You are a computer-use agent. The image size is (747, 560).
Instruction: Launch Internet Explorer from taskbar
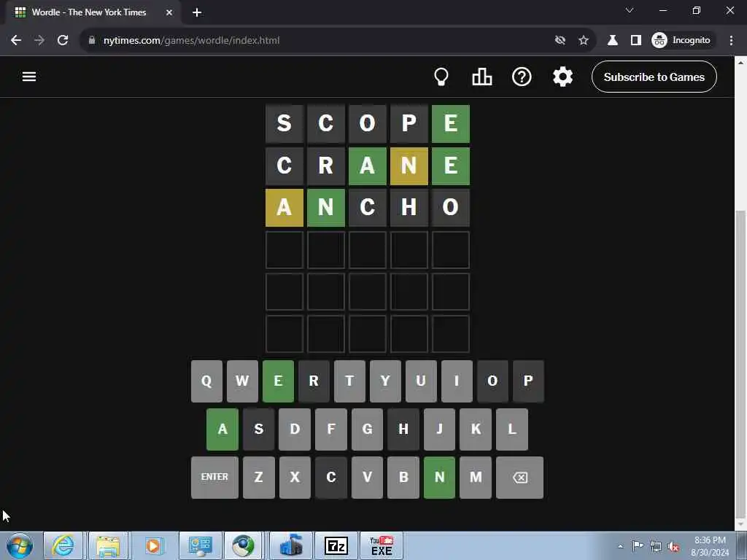tap(63, 545)
